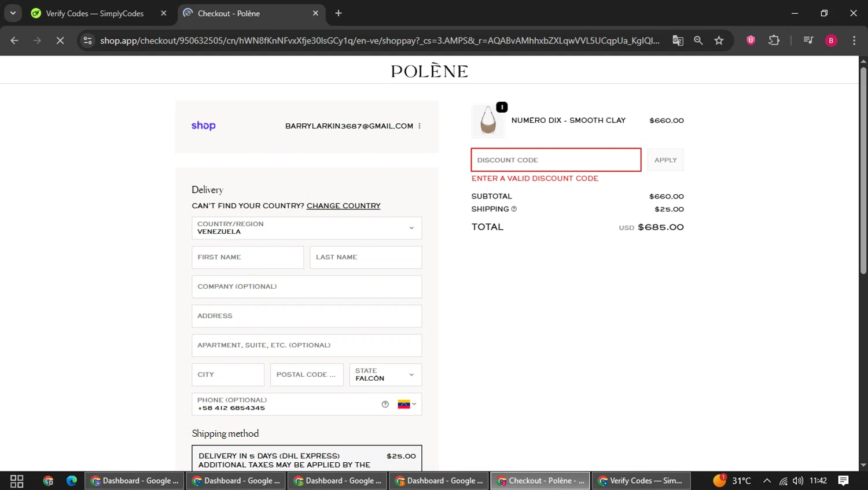
Task: Focus the Discount Code field
Action: point(556,160)
